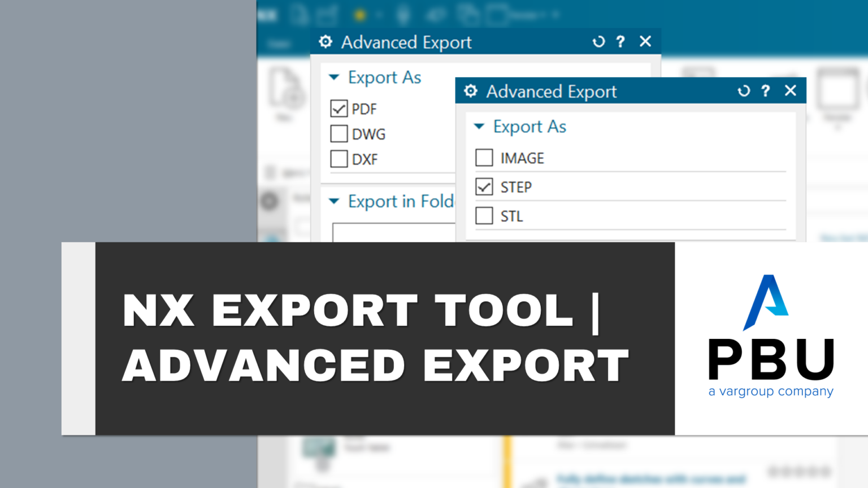This screenshot has height=488, width=868.
Task: Click the reset icon on the front dialog
Action: coord(744,91)
